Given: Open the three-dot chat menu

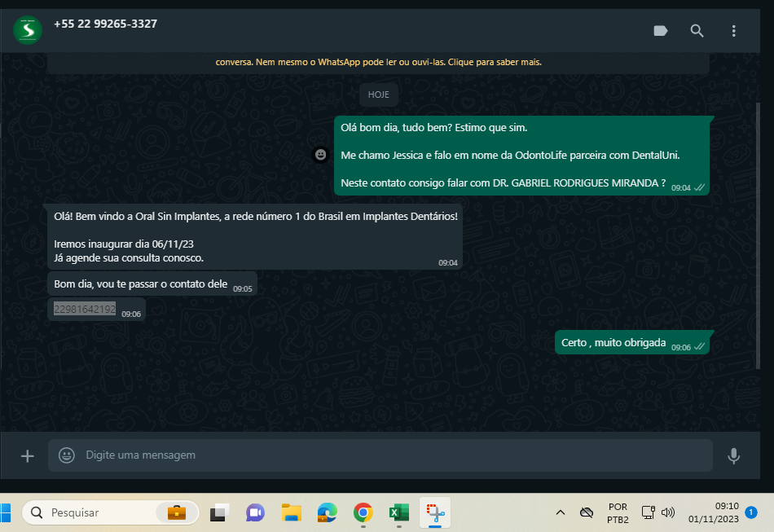Looking at the screenshot, I should [733, 31].
